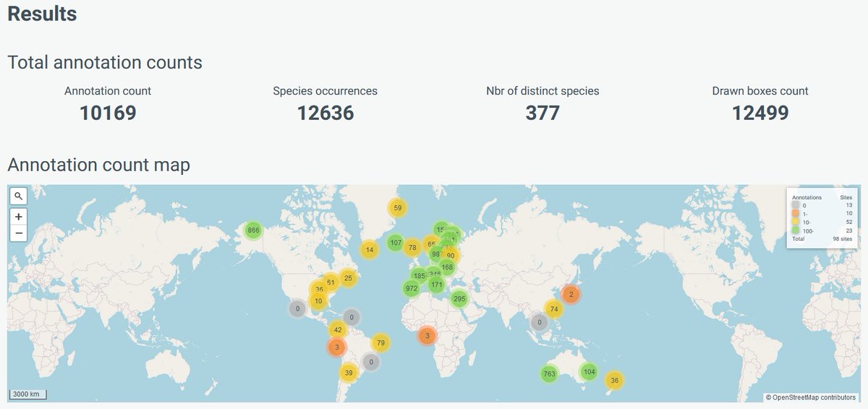Click the species occurrences value 12636

pyautogui.click(x=325, y=113)
